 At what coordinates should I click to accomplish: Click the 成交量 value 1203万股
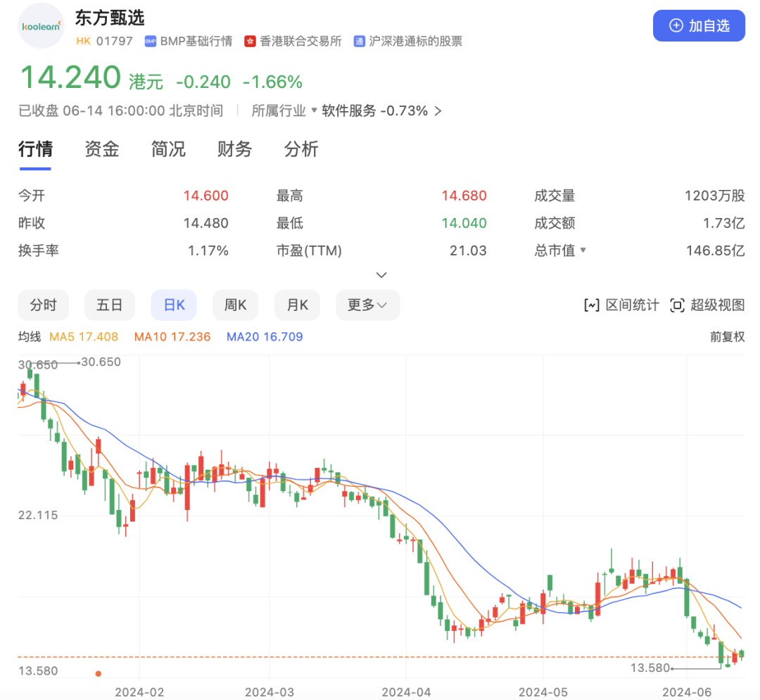(714, 196)
